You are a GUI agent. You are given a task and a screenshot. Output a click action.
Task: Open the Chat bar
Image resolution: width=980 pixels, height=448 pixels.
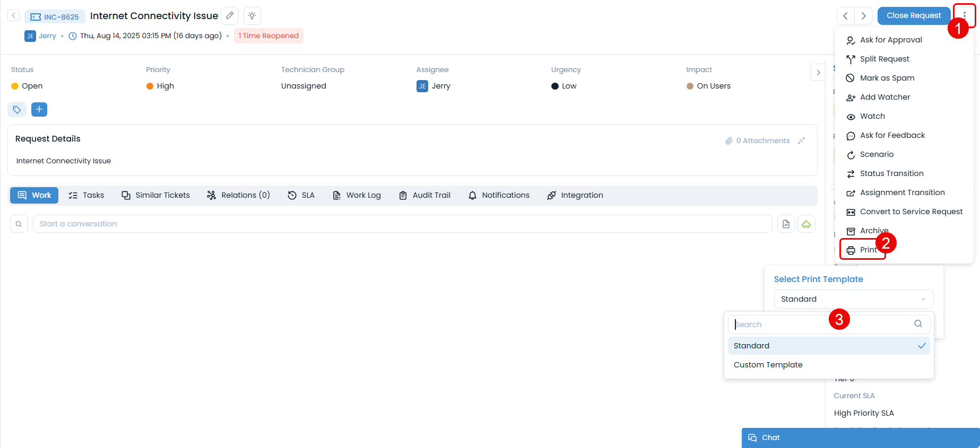click(x=860, y=437)
